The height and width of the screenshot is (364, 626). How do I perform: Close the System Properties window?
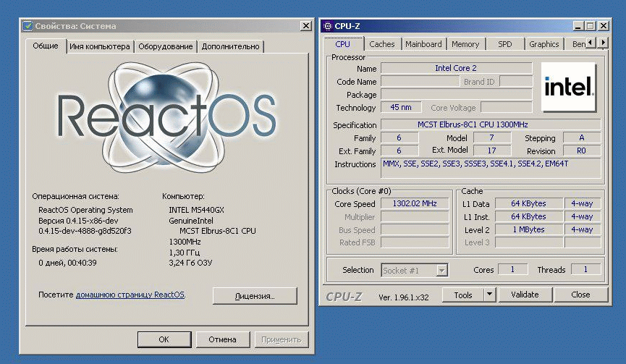pos(306,26)
